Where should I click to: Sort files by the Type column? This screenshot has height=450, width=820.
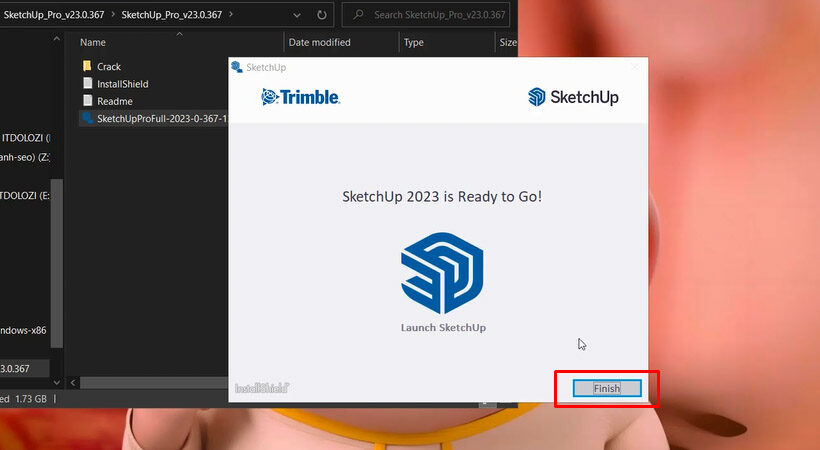[413, 43]
